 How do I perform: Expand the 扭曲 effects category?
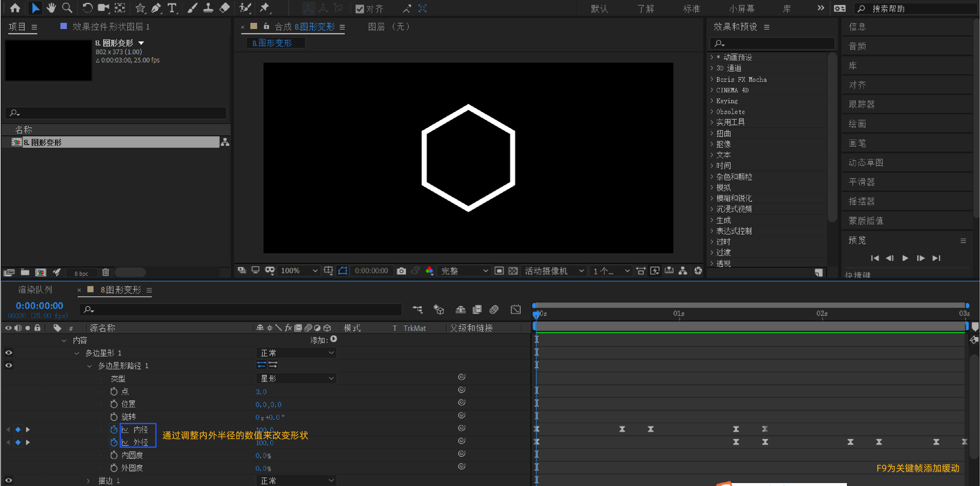[x=712, y=133]
